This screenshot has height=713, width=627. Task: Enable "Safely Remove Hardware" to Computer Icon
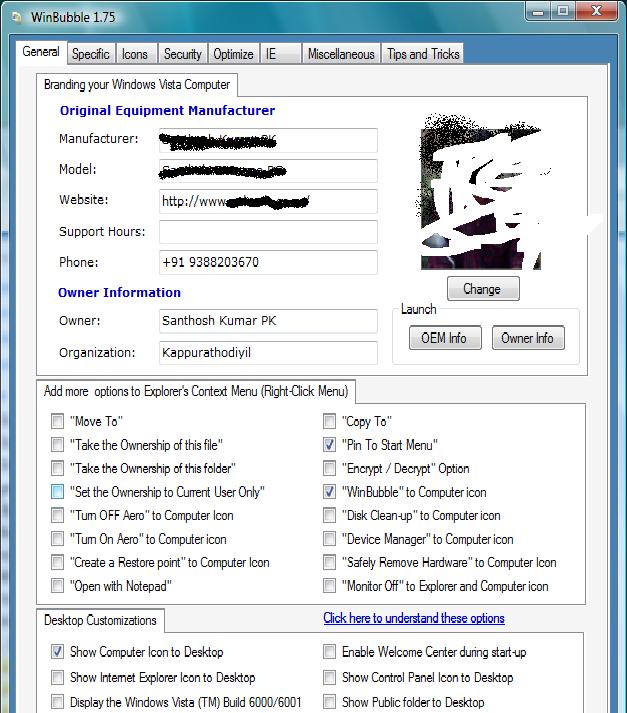(x=329, y=562)
